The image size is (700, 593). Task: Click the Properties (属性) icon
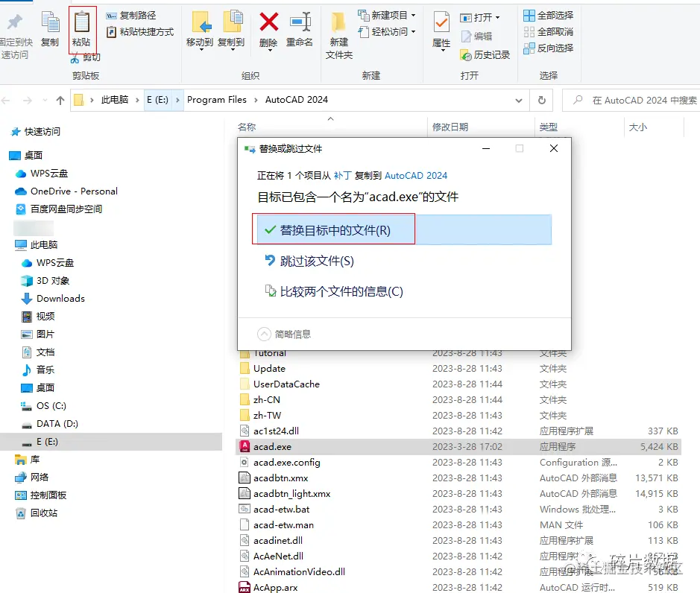(x=441, y=22)
